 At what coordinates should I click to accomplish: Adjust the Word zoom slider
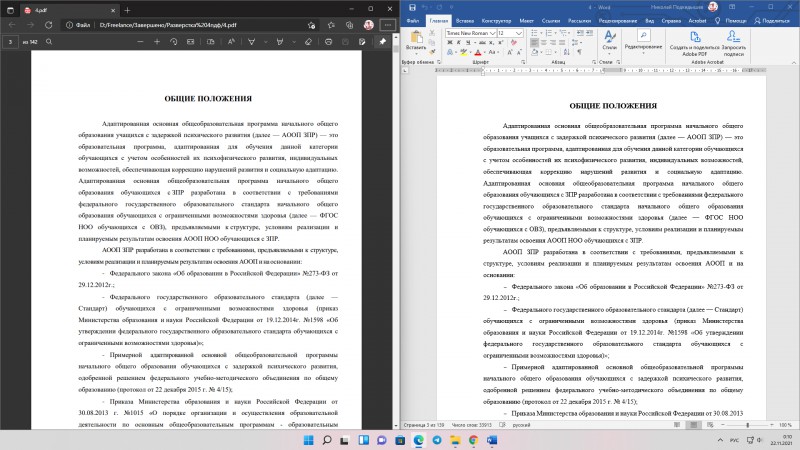click(x=747, y=424)
